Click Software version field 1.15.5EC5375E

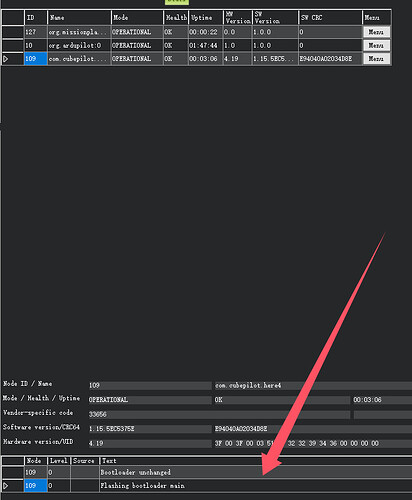[150, 429]
